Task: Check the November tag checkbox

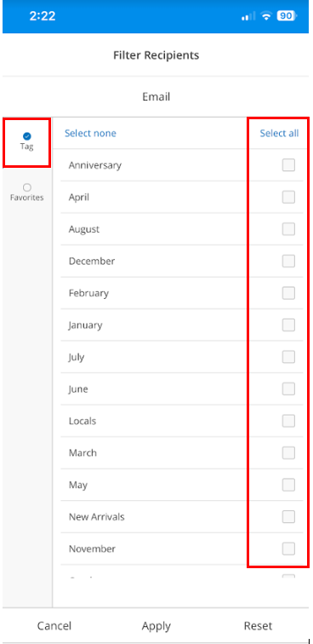Action: 288,549
